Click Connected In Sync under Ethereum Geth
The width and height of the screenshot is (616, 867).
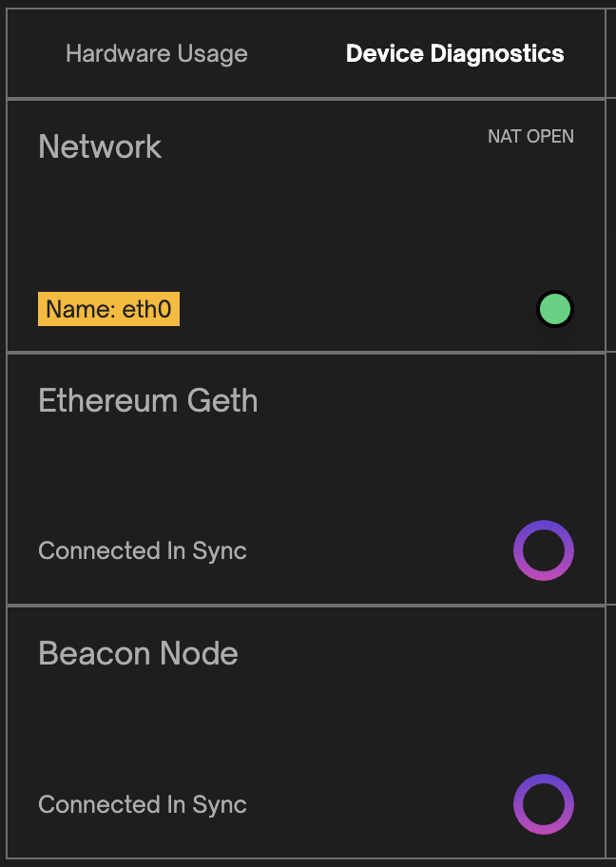click(143, 551)
